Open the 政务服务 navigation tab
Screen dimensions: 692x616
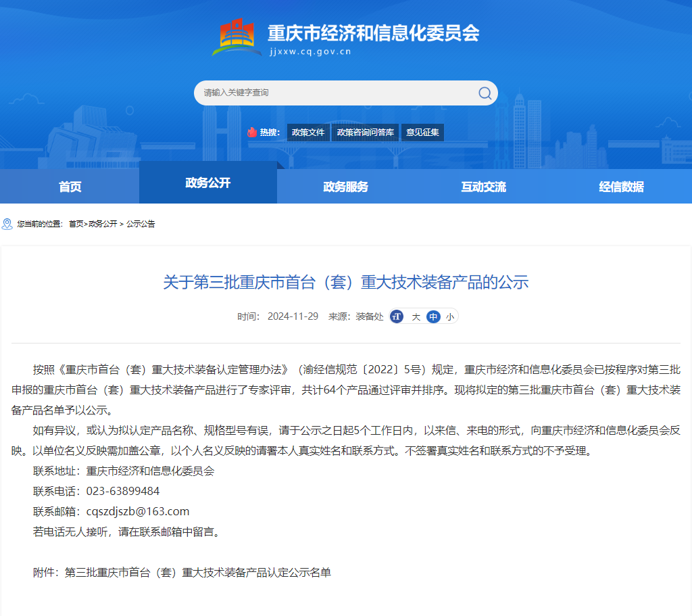pyautogui.click(x=346, y=187)
